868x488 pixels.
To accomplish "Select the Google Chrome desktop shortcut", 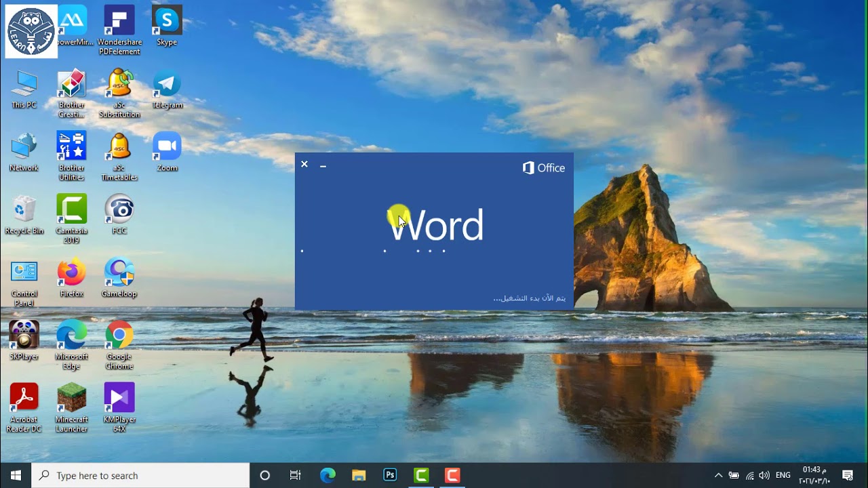I will (119, 346).
